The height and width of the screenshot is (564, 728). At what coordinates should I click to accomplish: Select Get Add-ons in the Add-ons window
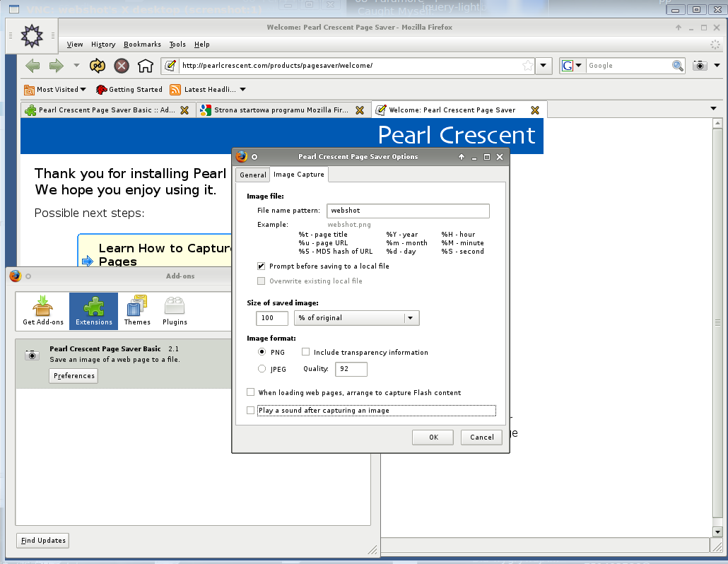coord(42,311)
